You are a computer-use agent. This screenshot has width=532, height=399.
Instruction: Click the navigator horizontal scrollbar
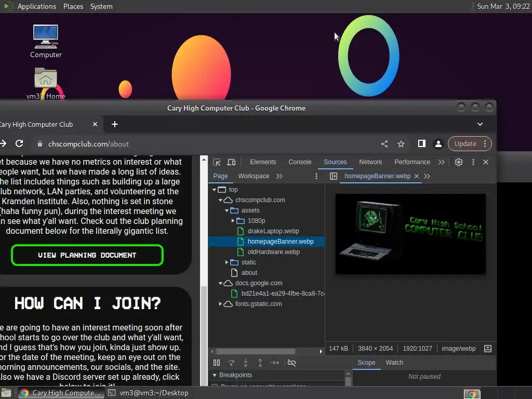pos(255,352)
